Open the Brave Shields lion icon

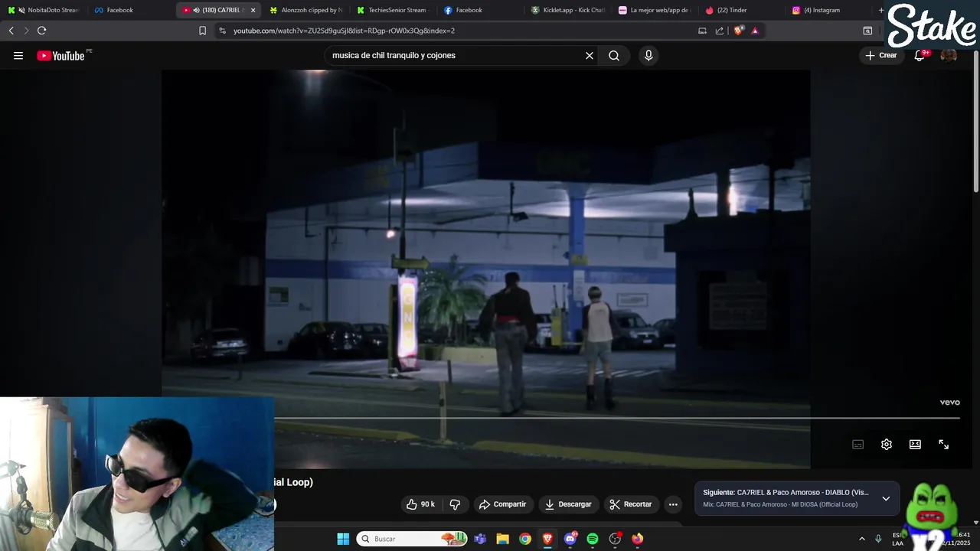tap(738, 31)
